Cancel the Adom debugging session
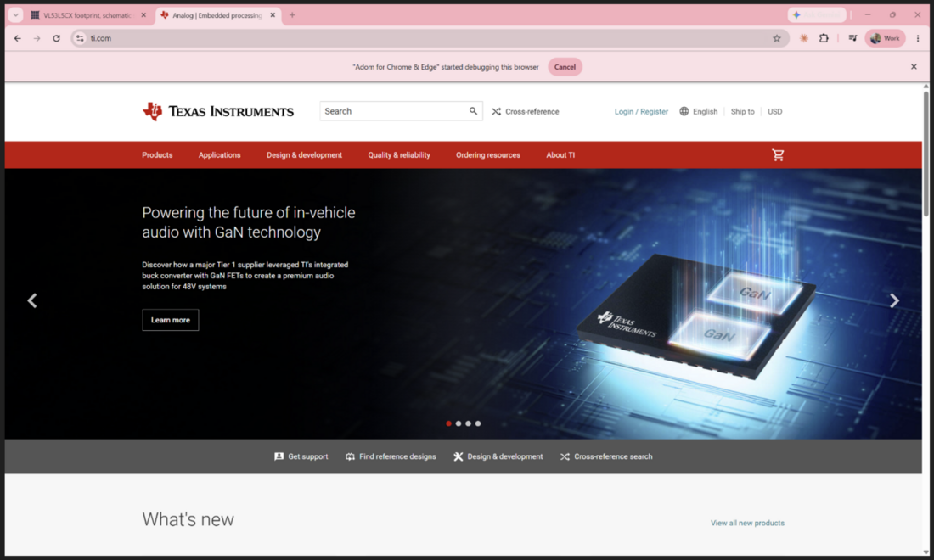The height and width of the screenshot is (560, 934). point(565,67)
